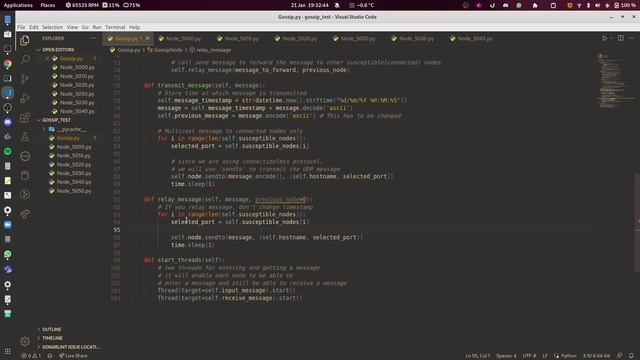Open the File menu
Viewport: 640px width, 360px height.
tap(21, 27)
